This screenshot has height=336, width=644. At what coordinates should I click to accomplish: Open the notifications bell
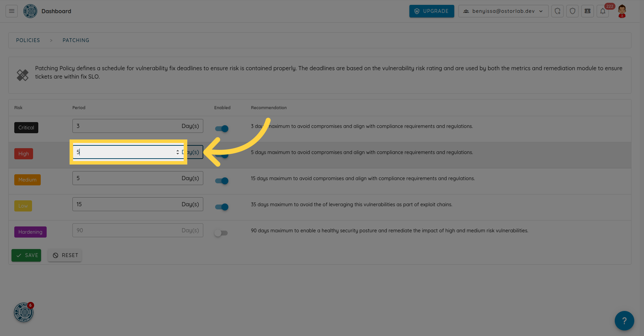[603, 11]
